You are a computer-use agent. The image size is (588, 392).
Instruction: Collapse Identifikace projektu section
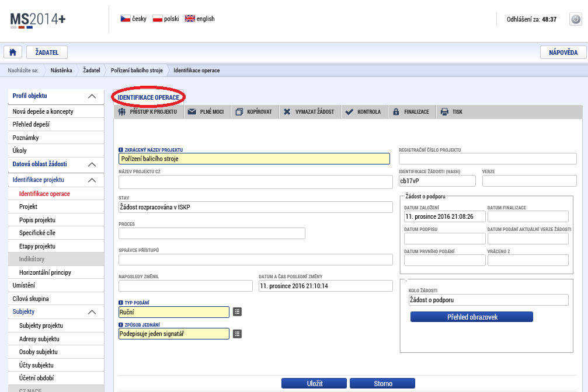[92, 180]
